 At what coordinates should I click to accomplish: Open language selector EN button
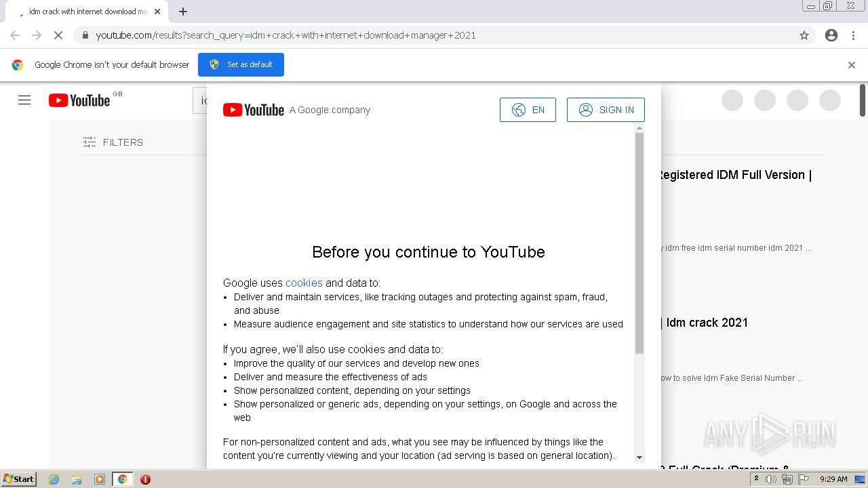point(528,110)
